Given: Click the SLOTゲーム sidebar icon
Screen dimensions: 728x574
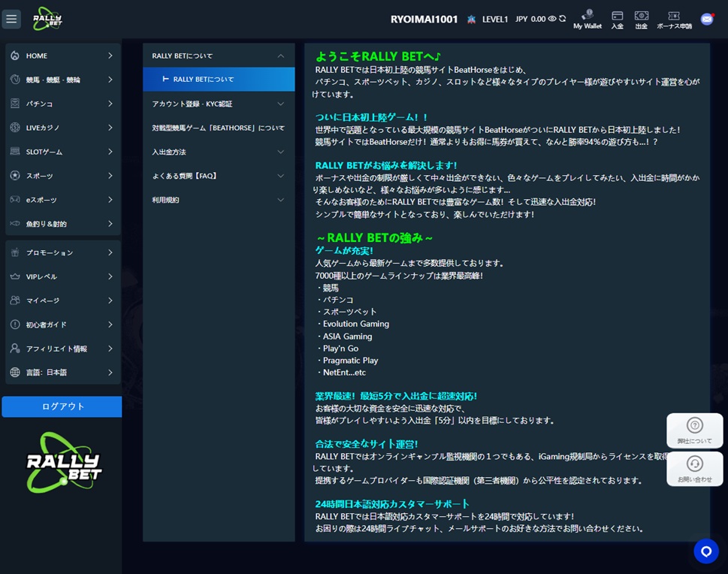Looking at the screenshot, I should (x=15, y=152).
